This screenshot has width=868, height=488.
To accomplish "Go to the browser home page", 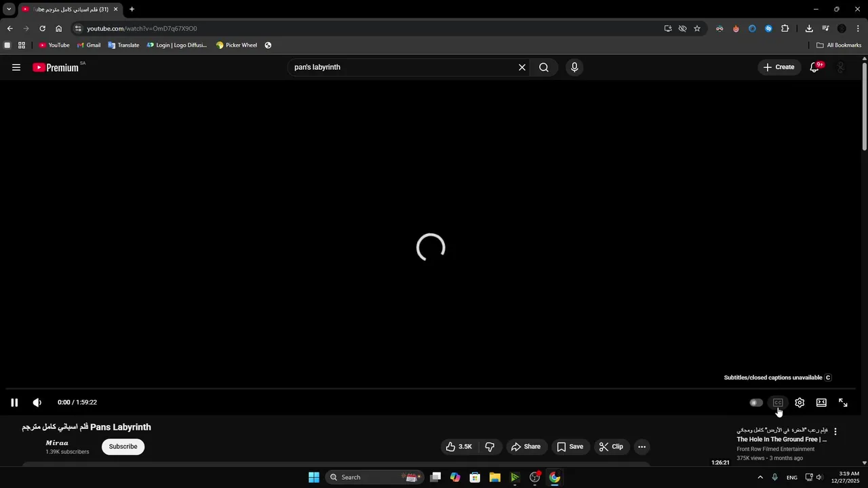I will pyautogui.click(x=58, y=28).
